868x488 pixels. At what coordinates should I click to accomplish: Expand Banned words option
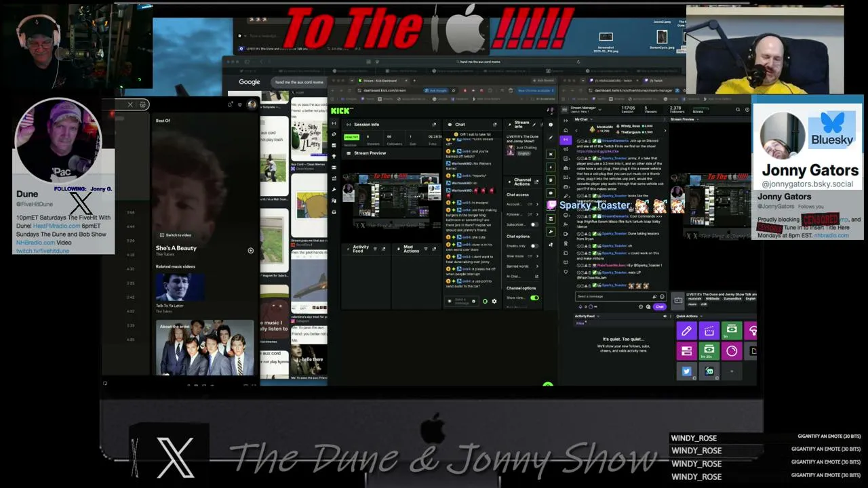[522, 266]
